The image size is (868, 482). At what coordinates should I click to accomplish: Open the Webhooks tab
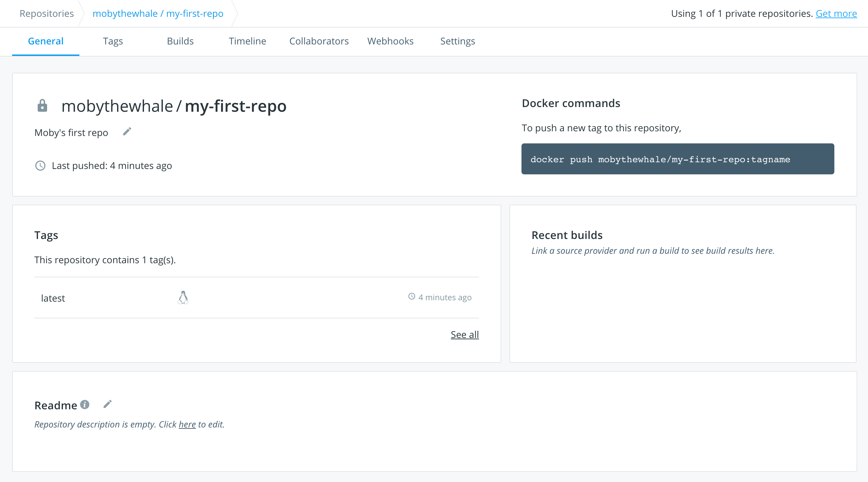390,41
